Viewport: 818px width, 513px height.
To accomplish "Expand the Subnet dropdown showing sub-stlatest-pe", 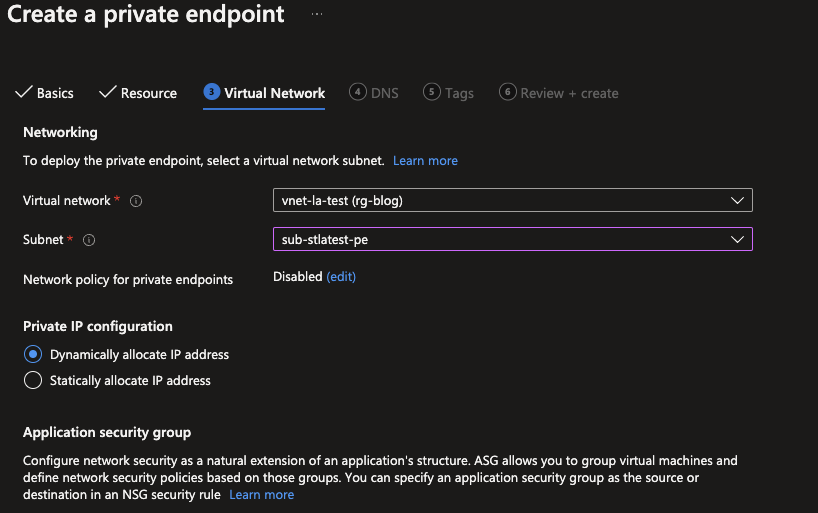I will point(512,239).
